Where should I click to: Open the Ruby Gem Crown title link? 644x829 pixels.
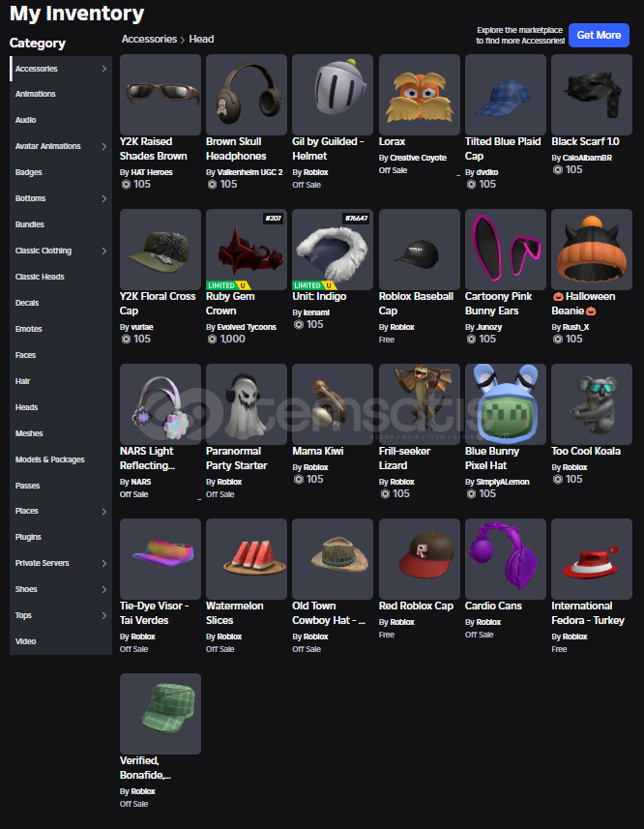tap(230, 304)
